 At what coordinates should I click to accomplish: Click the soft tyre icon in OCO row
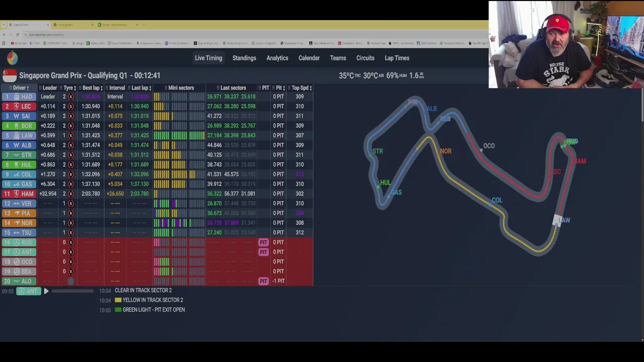pos(71,261)
